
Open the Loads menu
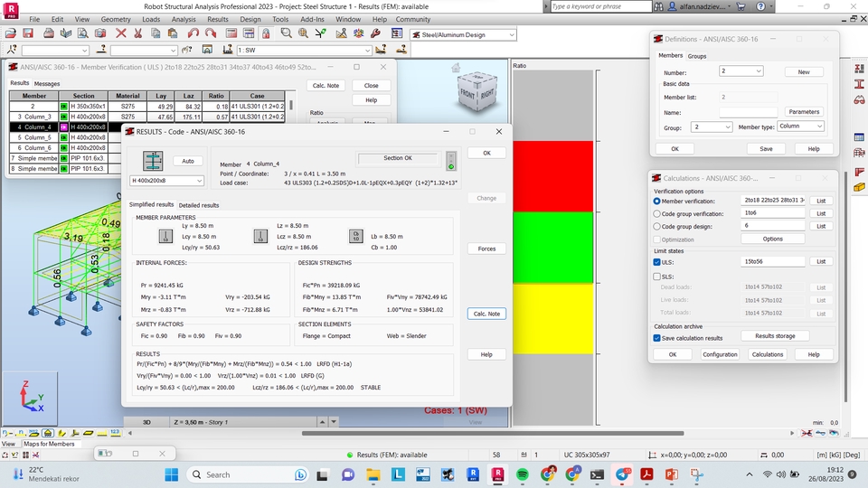(151, 19)
